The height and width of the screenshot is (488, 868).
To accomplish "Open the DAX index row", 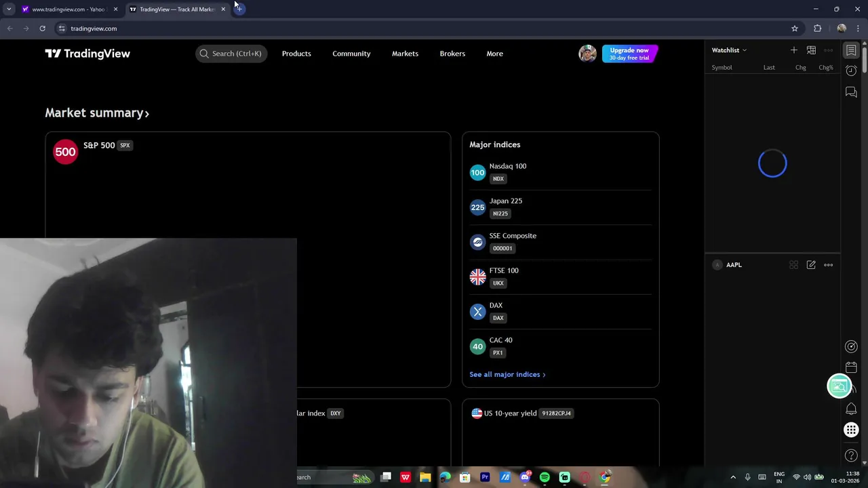I will pos(560,311).
